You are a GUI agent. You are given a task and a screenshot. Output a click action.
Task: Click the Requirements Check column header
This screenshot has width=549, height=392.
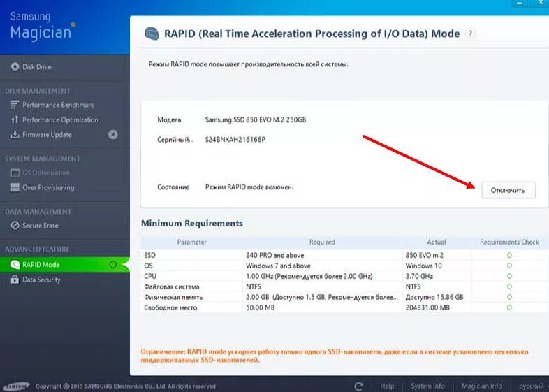tap(509, 242)
